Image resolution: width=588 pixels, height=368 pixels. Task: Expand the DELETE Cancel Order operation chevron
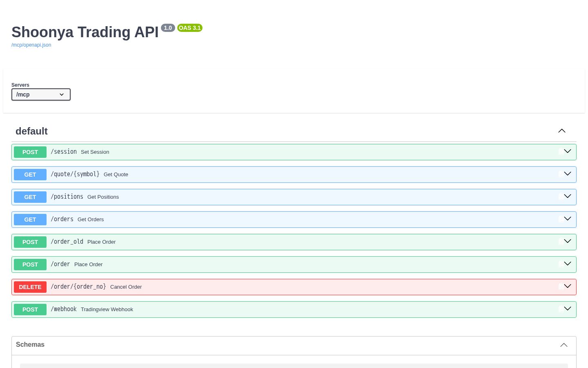pyautogui.click(x=568, y=286)
